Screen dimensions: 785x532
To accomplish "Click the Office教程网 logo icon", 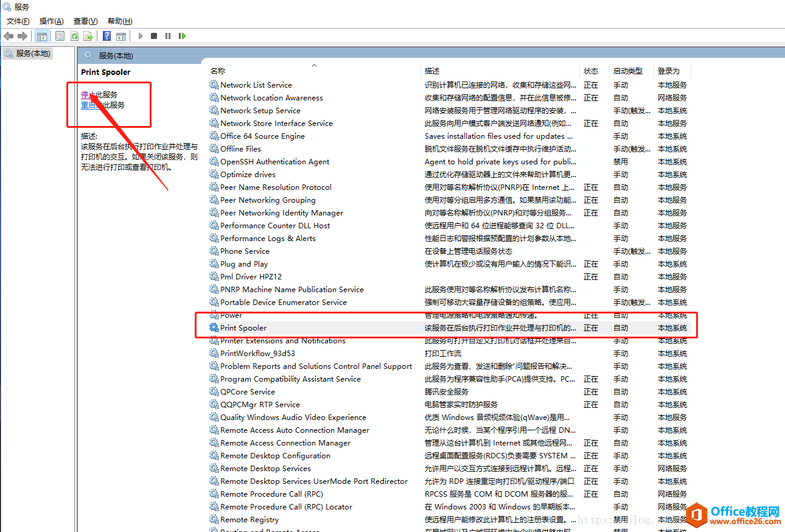I will [x=699, y=515].
